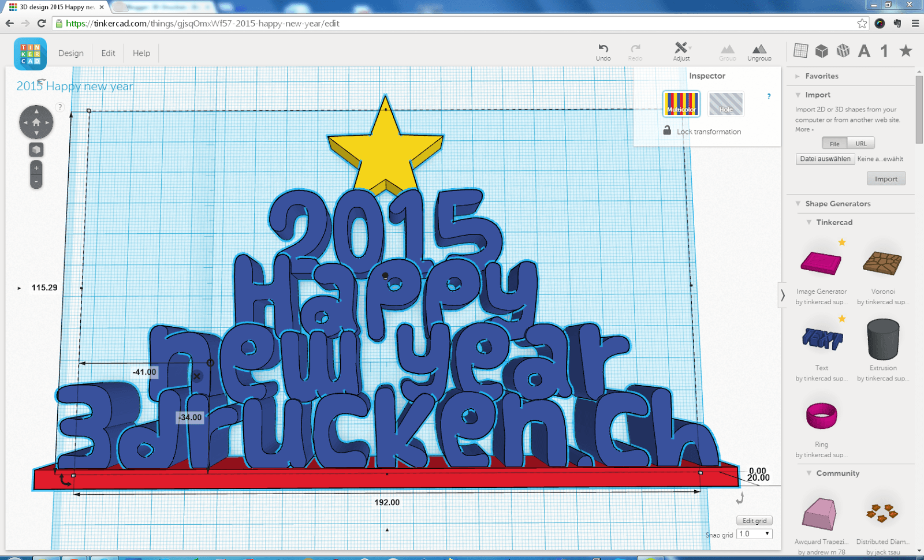Orbit view left with the left arrow
Viewport: 924px width, 560px height.
[x=25, y=122]
